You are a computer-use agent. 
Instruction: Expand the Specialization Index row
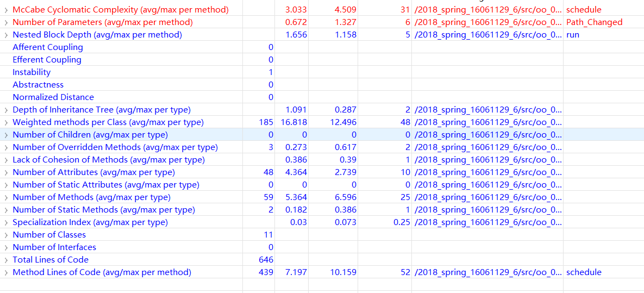[x=6, y=222]
